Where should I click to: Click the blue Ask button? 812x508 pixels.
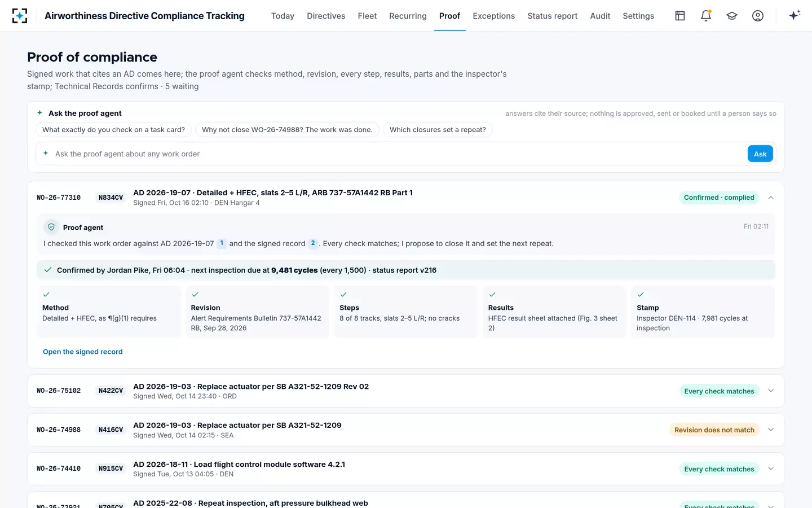pos(760,154)
